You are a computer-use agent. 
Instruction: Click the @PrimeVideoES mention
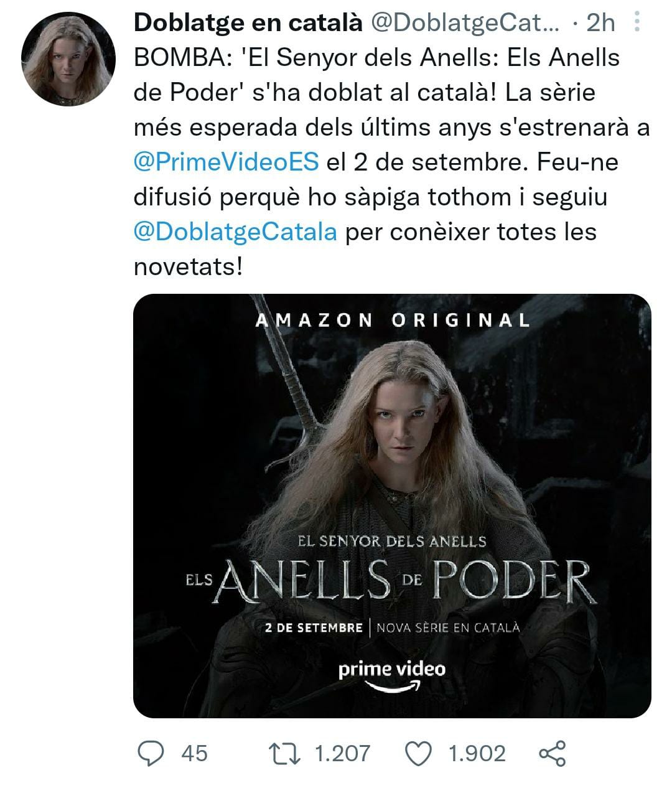(x=226, y=162)
